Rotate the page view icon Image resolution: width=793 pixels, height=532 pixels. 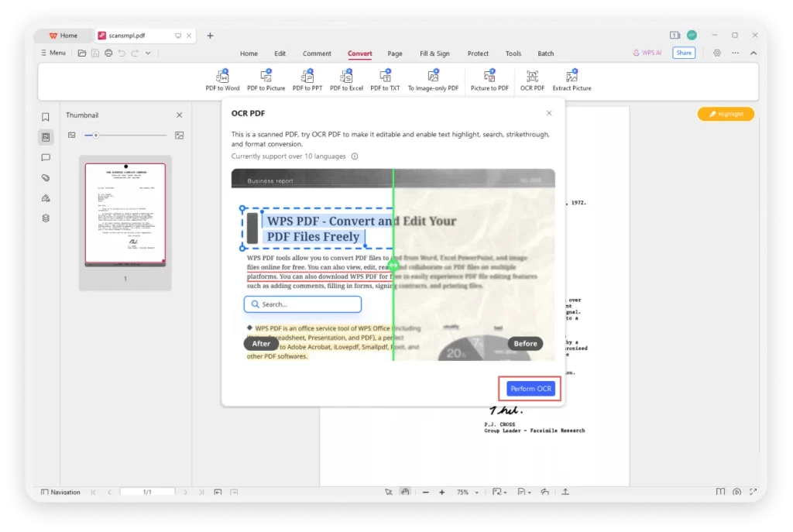[x=544, y=492]
